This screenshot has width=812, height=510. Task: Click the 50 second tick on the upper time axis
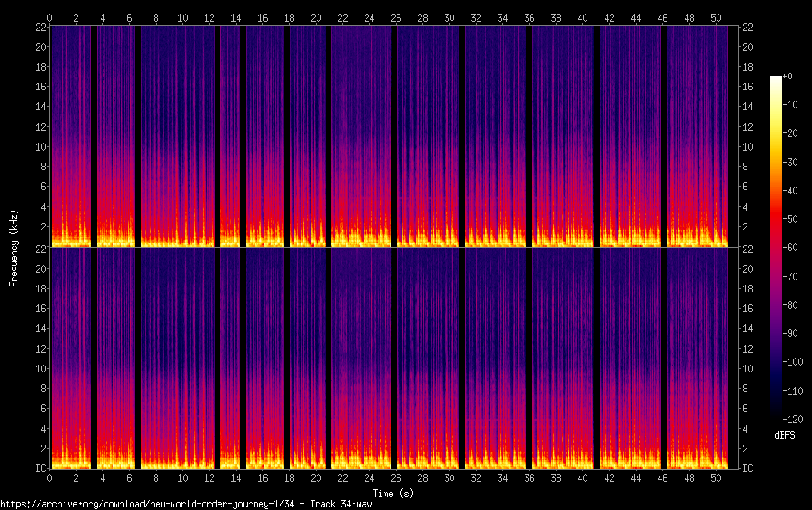point(713,17)
